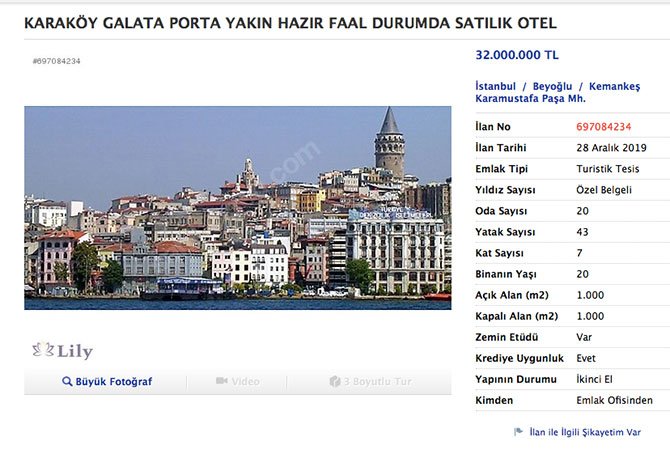The image size is (670, 471).
Task: Click the flag icon beside the complaint link
Action: (518, 432)
